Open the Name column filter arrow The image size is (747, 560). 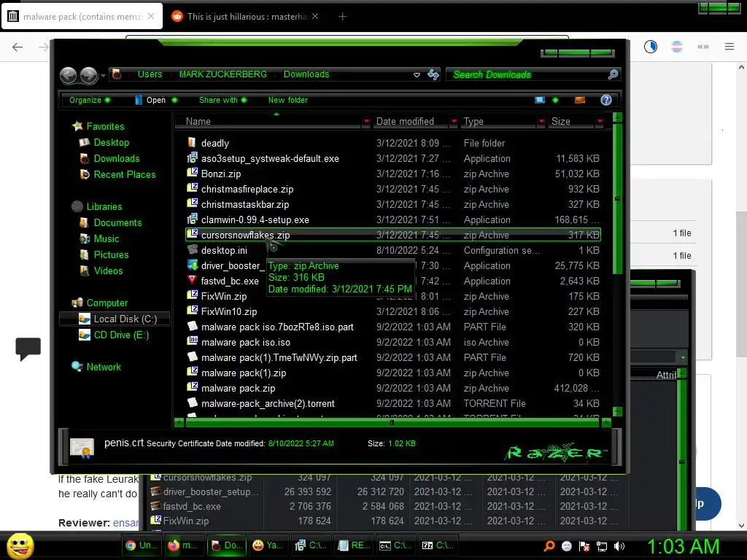366,122
